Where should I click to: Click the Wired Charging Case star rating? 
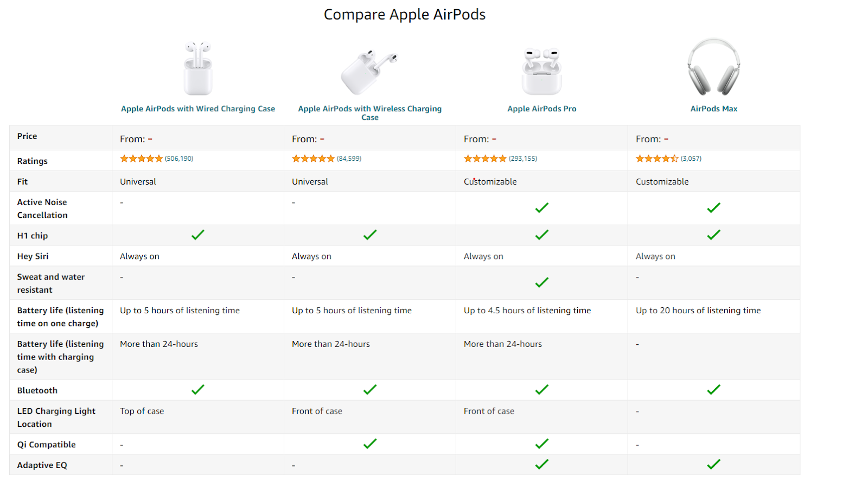(141, 158)
